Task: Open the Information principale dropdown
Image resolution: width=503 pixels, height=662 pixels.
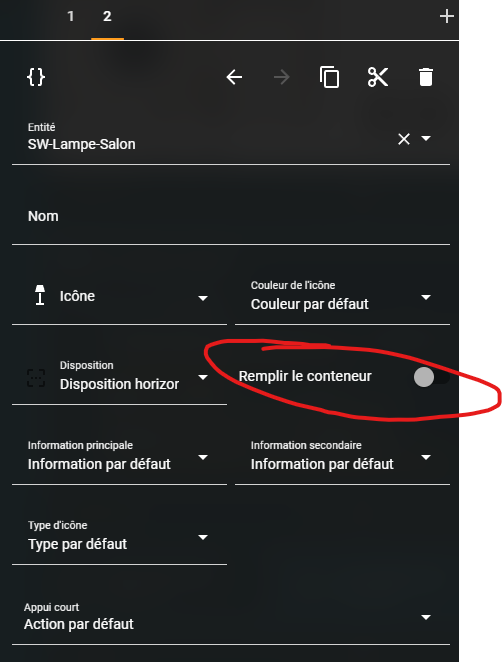Action: [120, 457]
